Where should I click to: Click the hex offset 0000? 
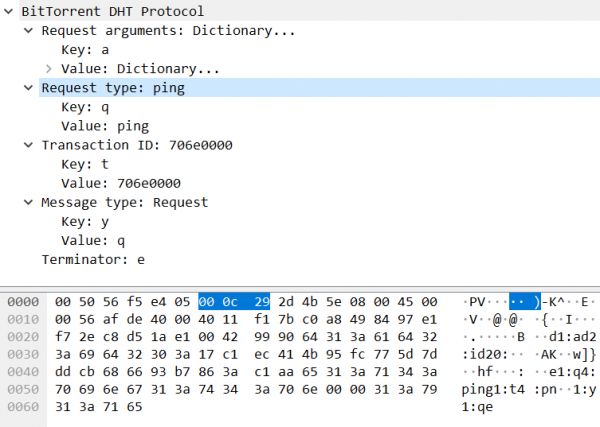(23, 302)
